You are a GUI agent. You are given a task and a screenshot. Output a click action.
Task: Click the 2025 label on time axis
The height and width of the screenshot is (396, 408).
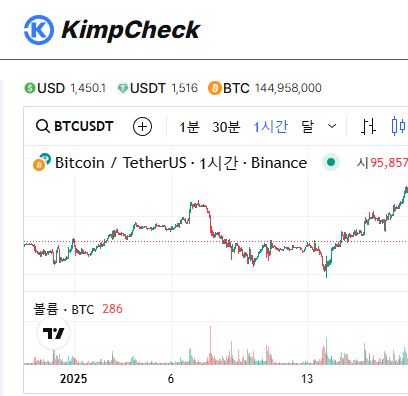pyautogui.click(x=74, y=379)
